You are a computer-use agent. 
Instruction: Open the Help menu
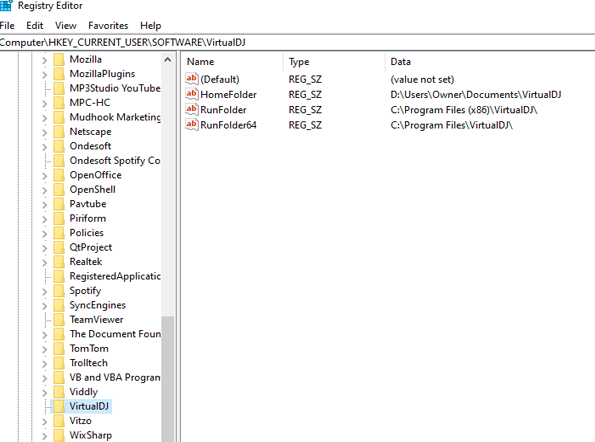(151, 26)
